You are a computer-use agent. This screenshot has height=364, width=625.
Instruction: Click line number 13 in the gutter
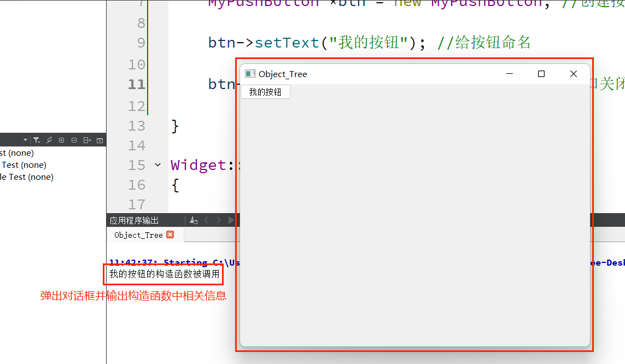(x=136, y=126)
